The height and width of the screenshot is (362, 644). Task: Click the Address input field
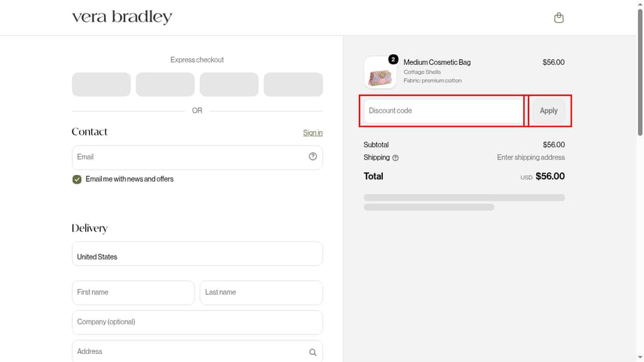(x=197, y=351)
